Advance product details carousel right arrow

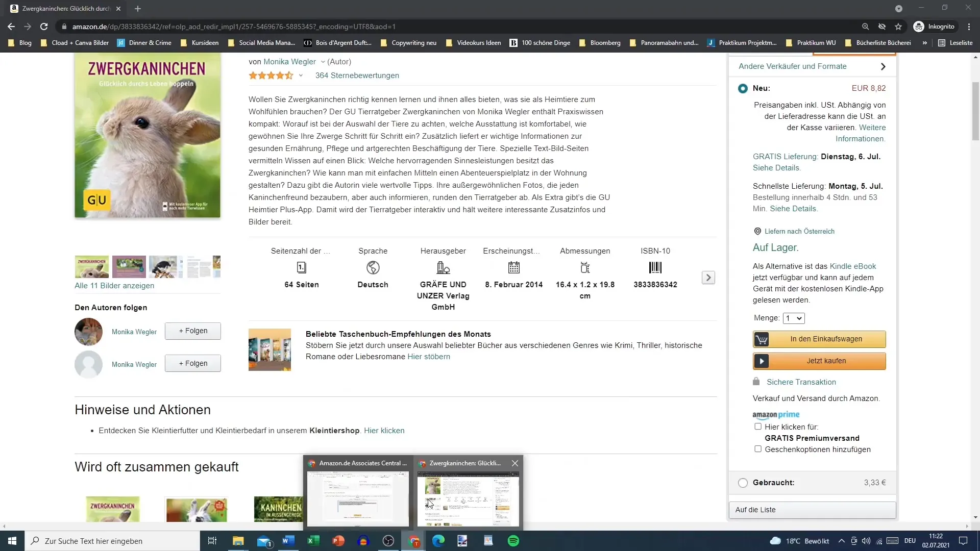[708, 278]
